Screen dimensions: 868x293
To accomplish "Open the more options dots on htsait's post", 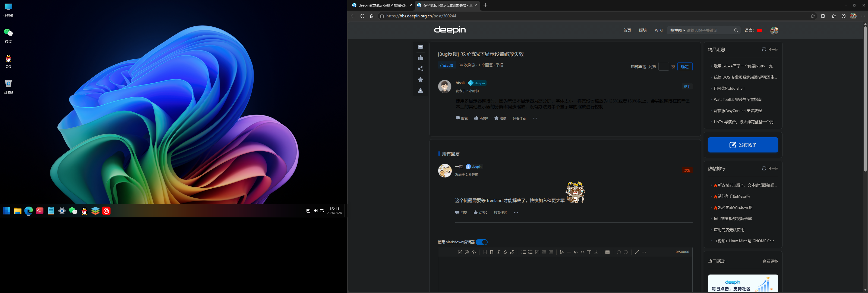I will [535, 118].
